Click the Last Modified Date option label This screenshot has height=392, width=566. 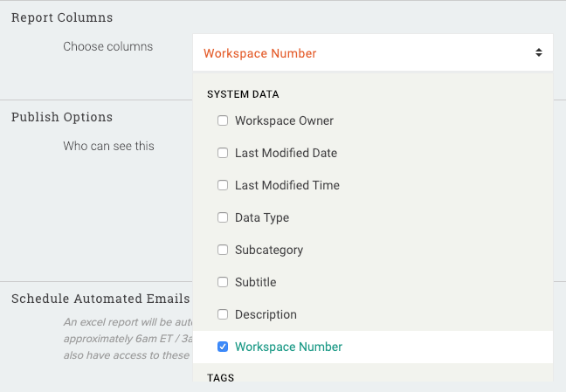[x=286, y=153]
